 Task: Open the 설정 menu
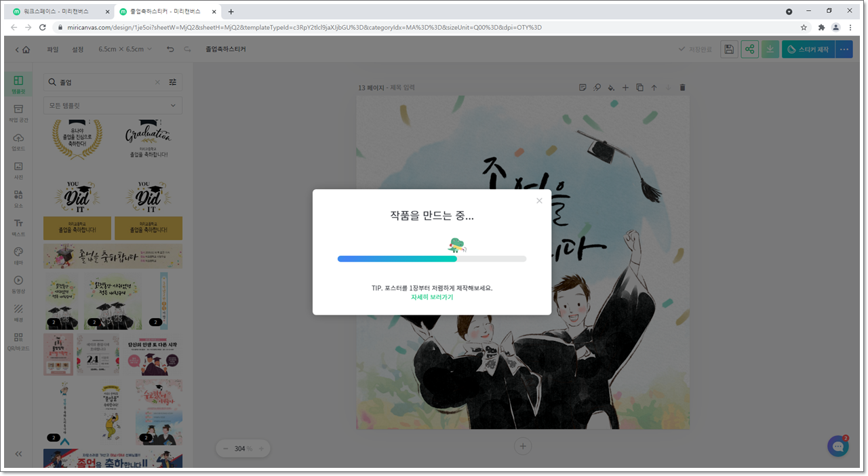78,49
